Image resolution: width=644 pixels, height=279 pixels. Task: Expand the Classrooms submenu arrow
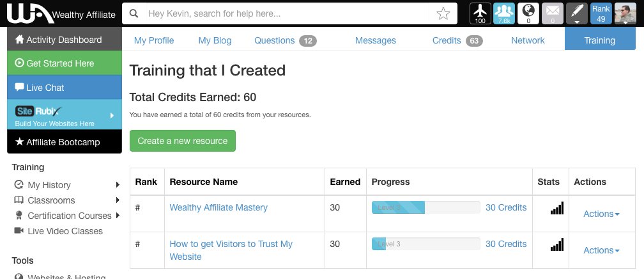point(118,200)
